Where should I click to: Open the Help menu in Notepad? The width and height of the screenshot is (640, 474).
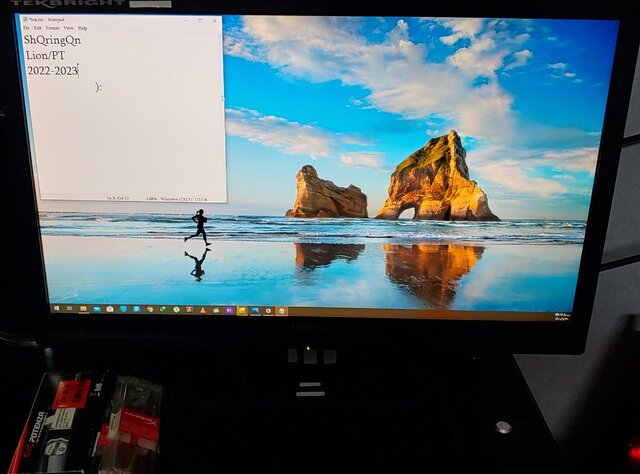pos(82,28)
